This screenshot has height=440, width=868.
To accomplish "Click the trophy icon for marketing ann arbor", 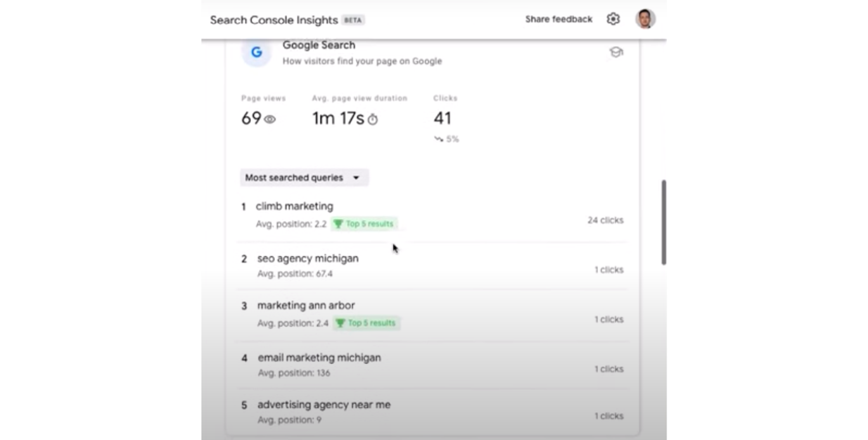I will point(340,323).
